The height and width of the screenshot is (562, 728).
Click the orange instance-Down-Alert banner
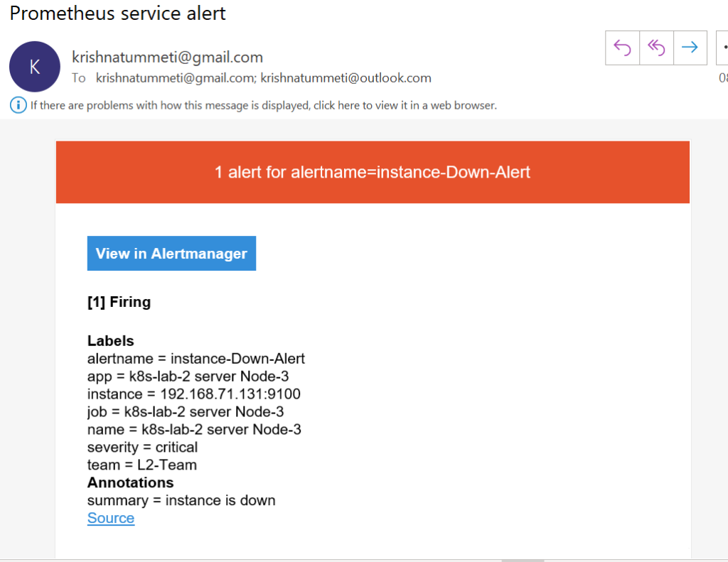(x=373, y=172)
